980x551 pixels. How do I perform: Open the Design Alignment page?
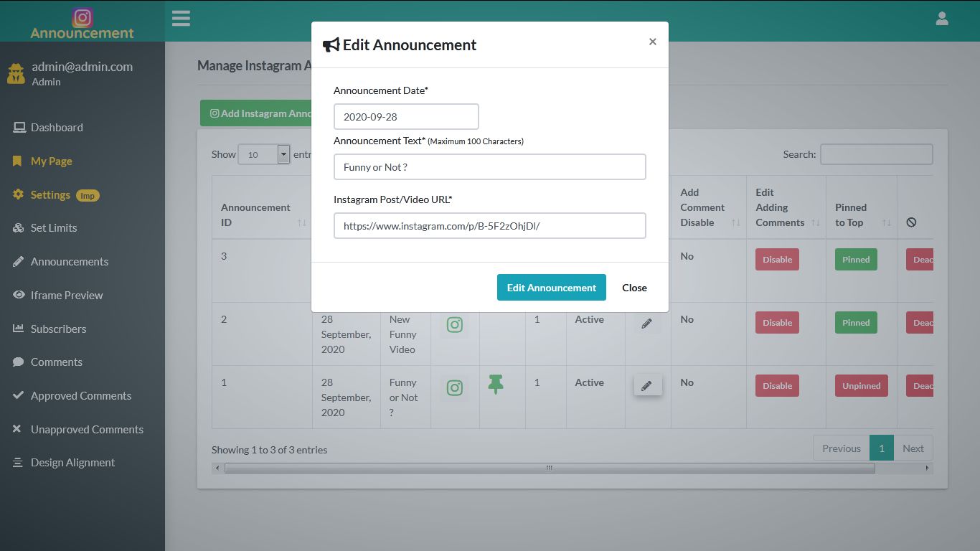[72, 462]
